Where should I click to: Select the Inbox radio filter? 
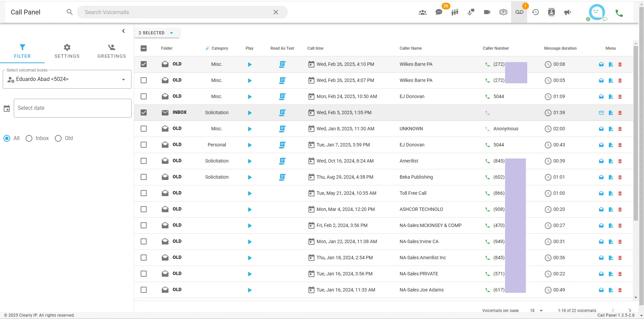point(29,138)
